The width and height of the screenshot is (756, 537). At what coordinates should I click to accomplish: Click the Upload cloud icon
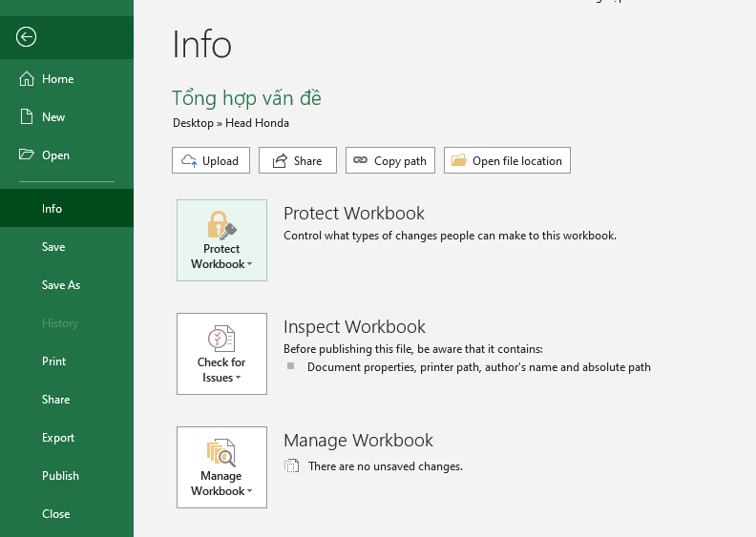[x=189, y=160]
